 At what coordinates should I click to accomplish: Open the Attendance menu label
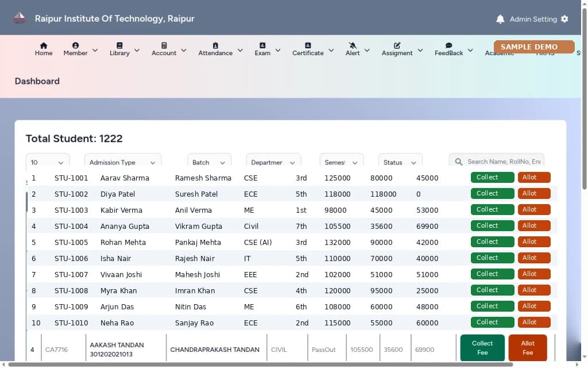coord(215,53)
